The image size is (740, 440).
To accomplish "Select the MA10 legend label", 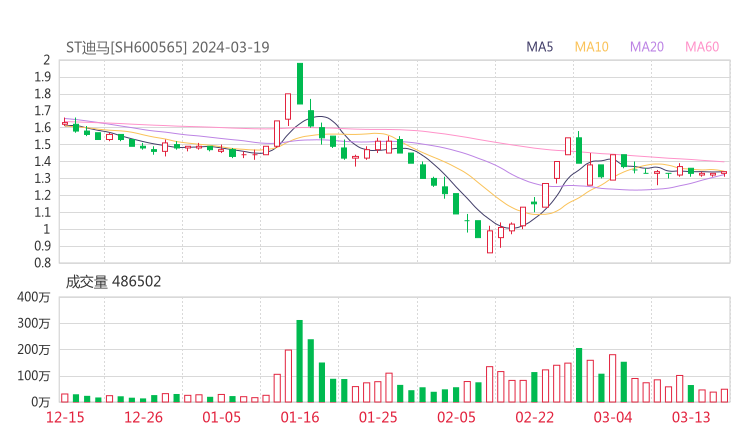I will 591,47.
